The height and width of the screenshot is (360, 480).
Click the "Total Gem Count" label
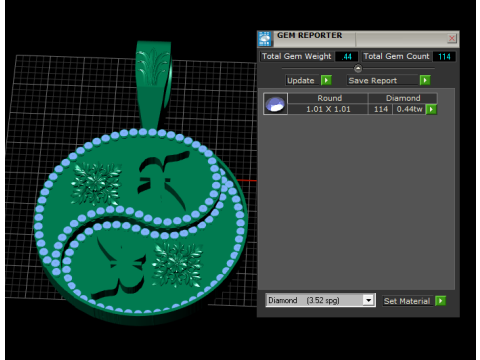(396, 56)
